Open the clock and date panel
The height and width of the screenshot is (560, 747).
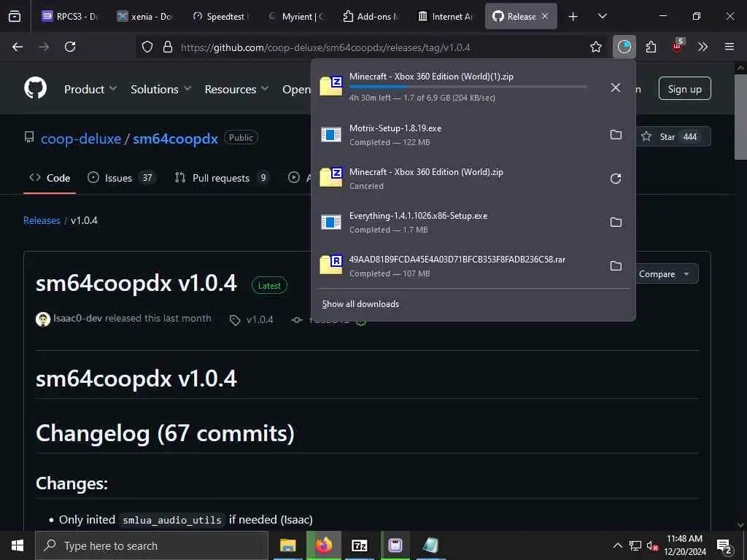pyautogui.click(x=684, y=545)
